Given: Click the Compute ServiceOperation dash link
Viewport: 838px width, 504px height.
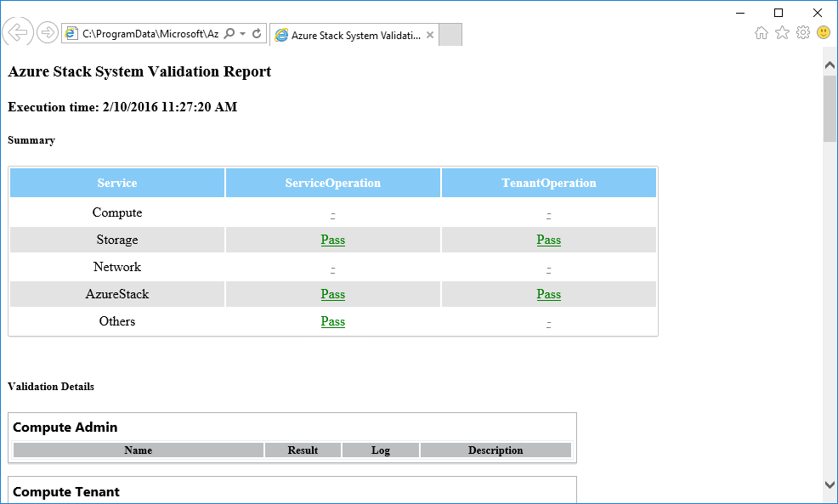Looking at the screenshot, I should click(333, 215).
